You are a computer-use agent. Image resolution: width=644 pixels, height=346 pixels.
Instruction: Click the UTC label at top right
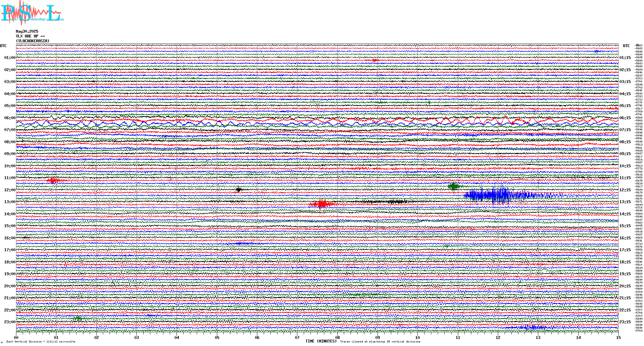(626, 46)
